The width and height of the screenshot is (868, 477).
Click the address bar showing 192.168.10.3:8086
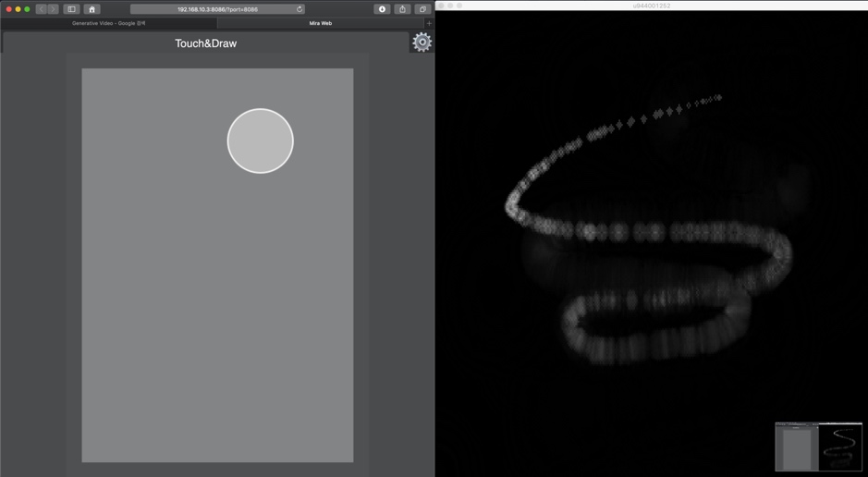coord(217,9)
